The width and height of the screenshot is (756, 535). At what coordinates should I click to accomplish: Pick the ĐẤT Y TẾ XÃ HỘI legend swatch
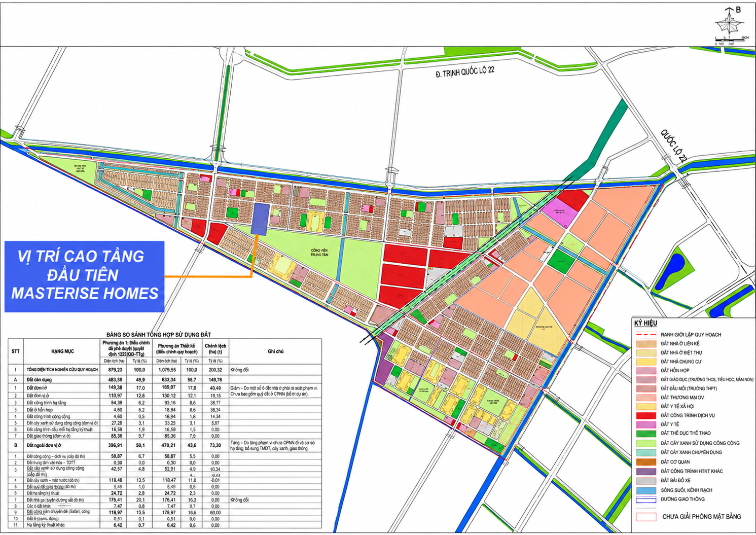pyautogui.click(x=646, y=406)
